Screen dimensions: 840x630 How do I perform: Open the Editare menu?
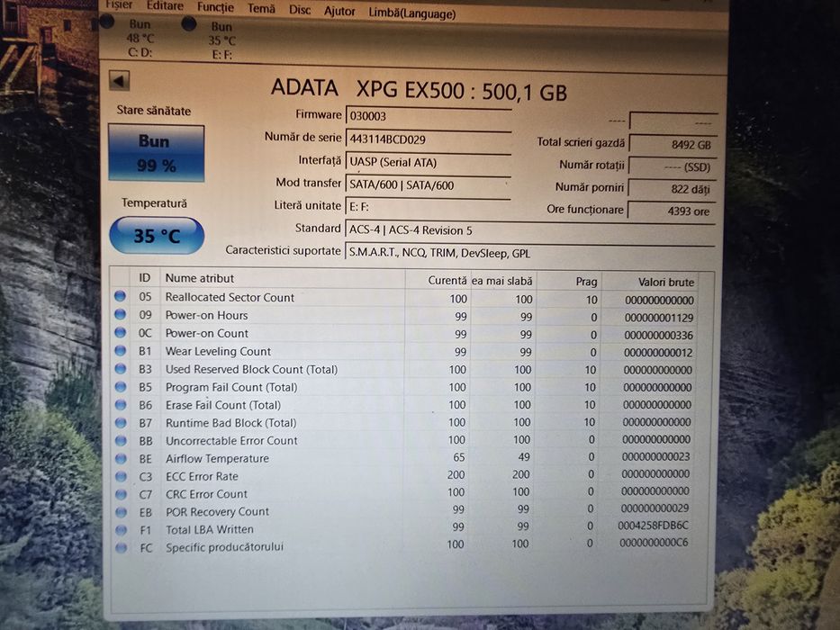point(165,6)
